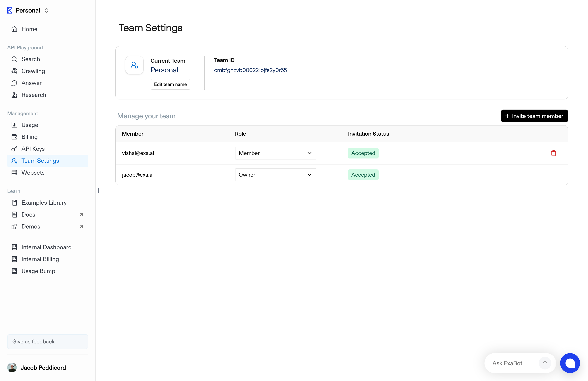Image resolution: width=588 pixels, height=381 pixels.
Task: Open Usage in the Management section
Action: (x=30, y=125)
